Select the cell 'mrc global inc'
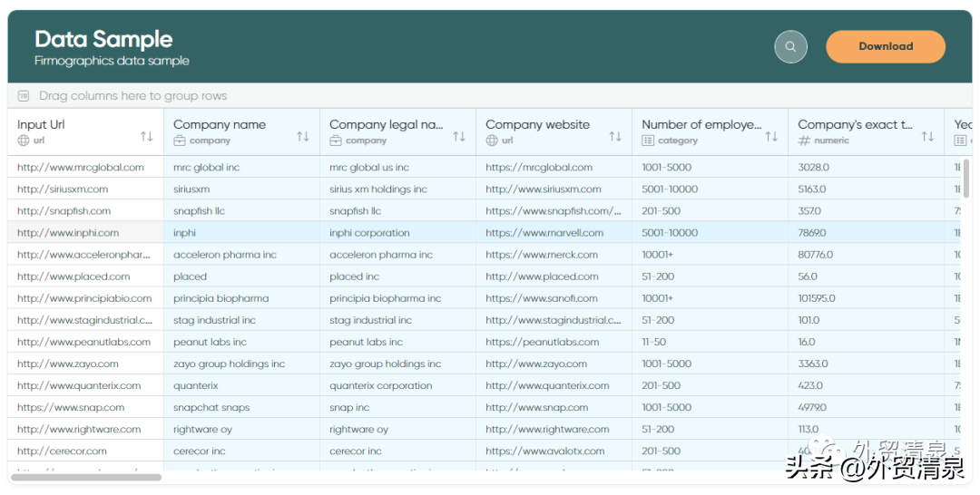This screenshot has width=980, height=495. pos(242,168)
